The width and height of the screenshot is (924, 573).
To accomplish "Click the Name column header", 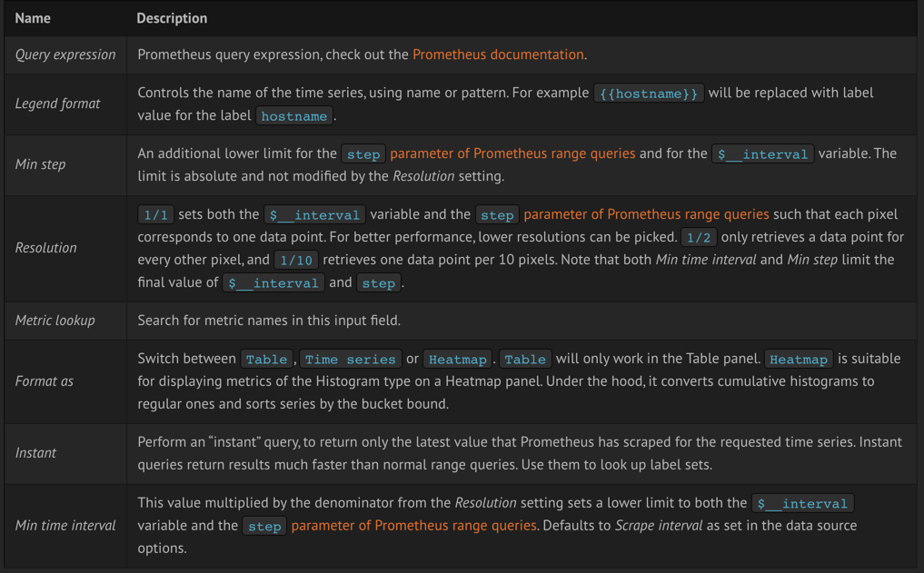I will 33,18.
